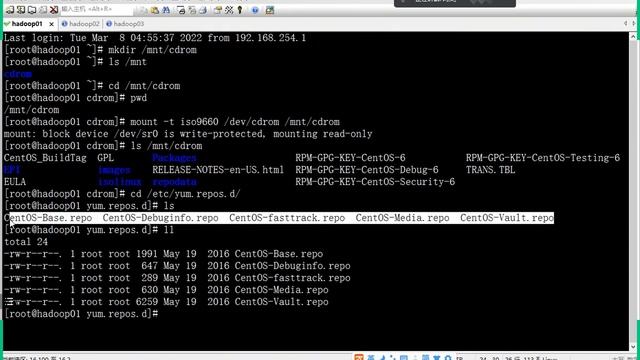Click the blue 'isolinux' directory name
This screenshot has width=640, height=360.
(119, 182)
